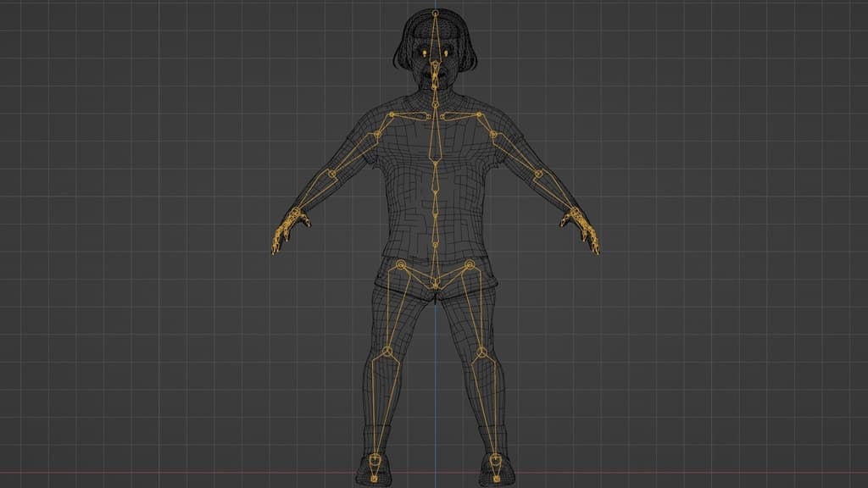Click the knee joint on viewer's left
This screenshot has height=488, width=868.
[x=388, y=352]
